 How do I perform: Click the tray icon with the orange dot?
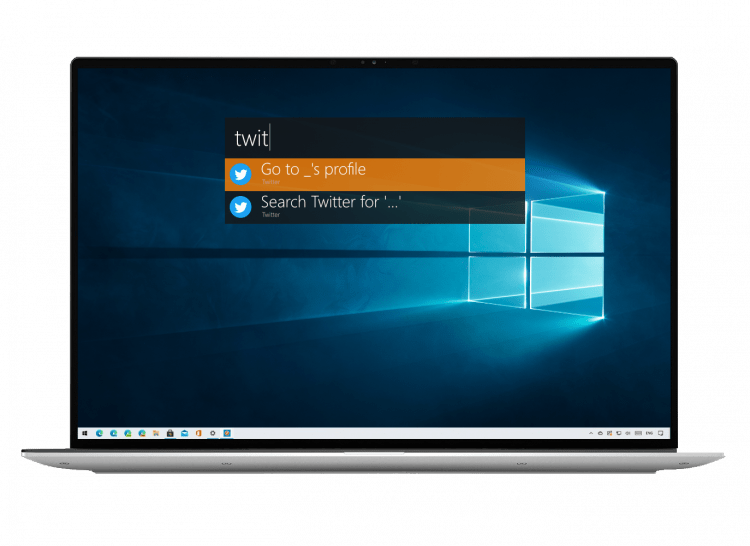click(x=609, y=433)
